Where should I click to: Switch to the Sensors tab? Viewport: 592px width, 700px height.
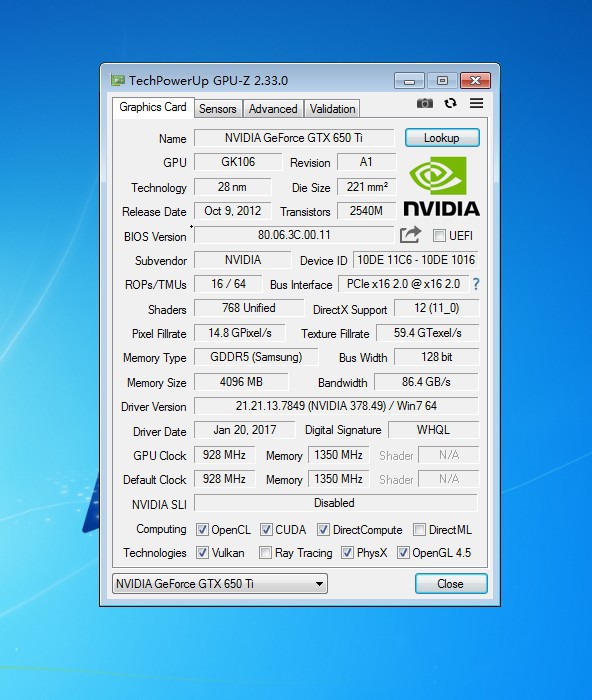click(x=218, y=108)
